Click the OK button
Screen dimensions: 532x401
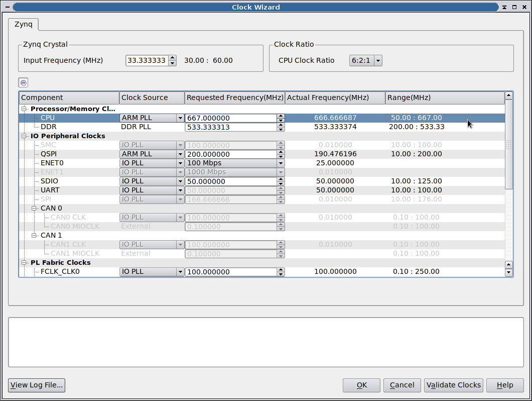[361, 385]
